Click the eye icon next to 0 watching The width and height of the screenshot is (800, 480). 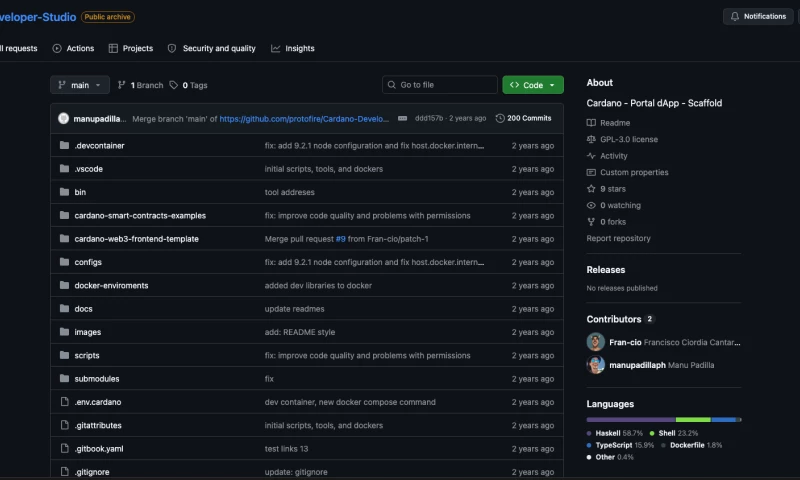pos(591,206)
